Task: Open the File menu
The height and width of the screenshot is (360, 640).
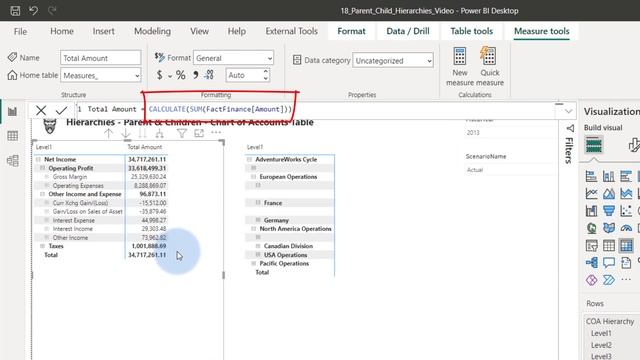Action: [20, 31]
